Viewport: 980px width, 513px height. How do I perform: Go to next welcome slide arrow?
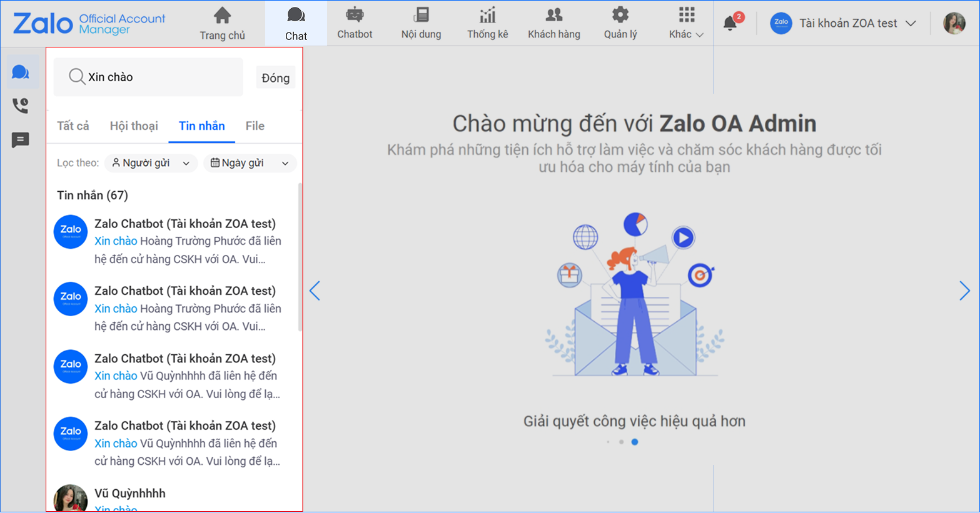(x=964, y=291)
